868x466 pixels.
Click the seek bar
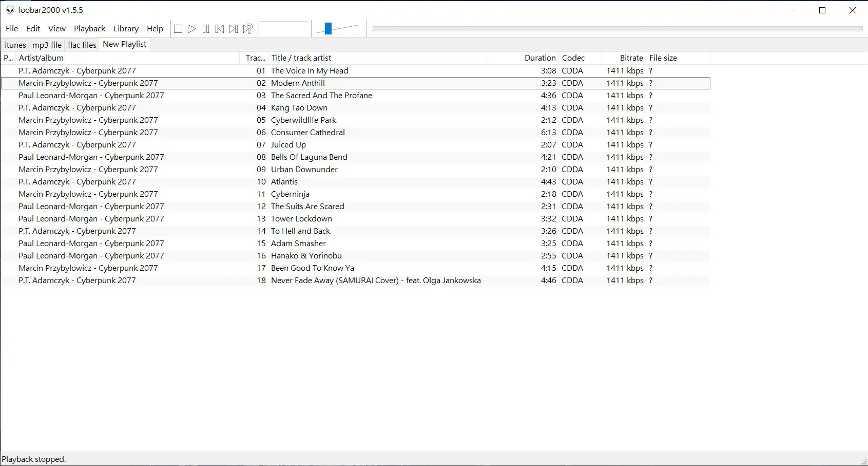(x=618, y=29)
